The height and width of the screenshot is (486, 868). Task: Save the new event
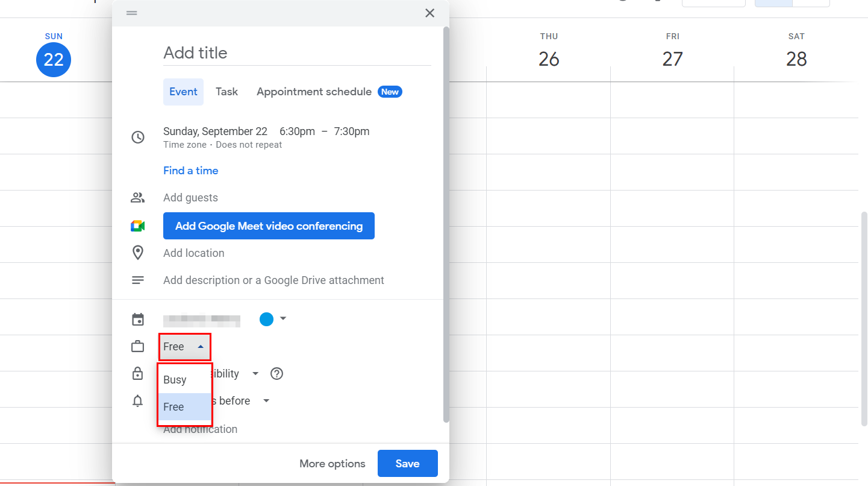[x=407, y=464]
